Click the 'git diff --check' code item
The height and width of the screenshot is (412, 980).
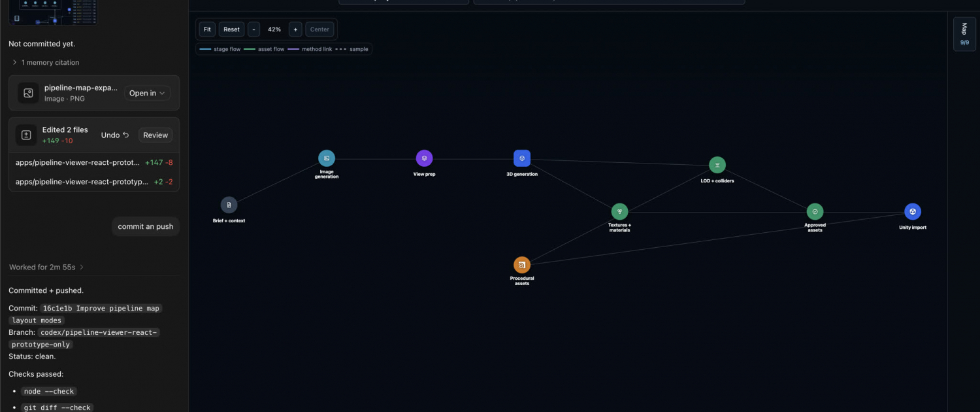point(57,407)
